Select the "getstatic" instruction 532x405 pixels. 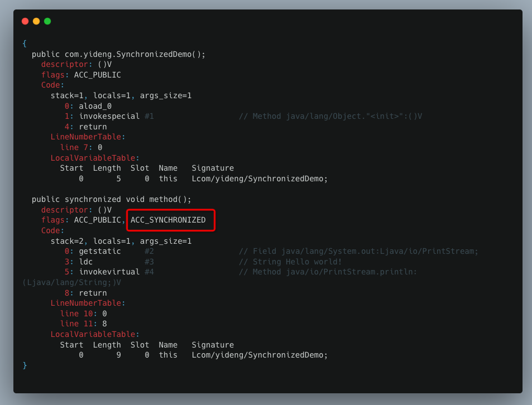[100, 251]
